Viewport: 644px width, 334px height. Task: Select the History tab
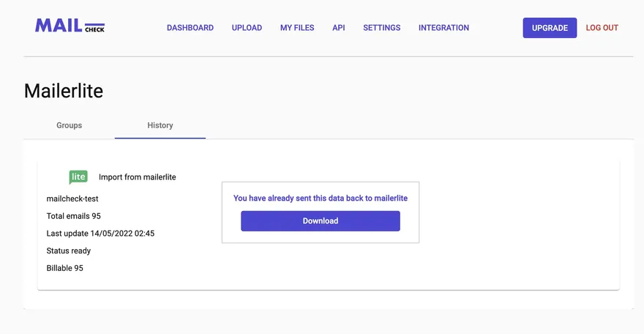(x=160, y=125)
